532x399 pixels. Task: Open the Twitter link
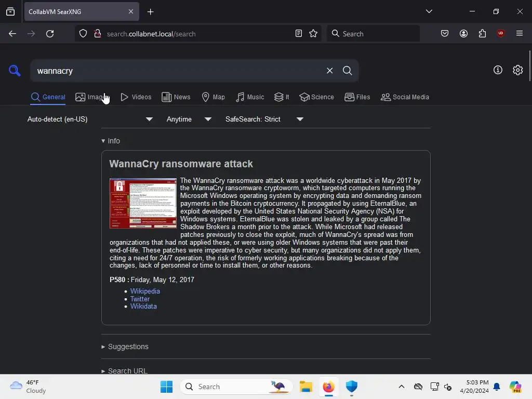(140, 299)
